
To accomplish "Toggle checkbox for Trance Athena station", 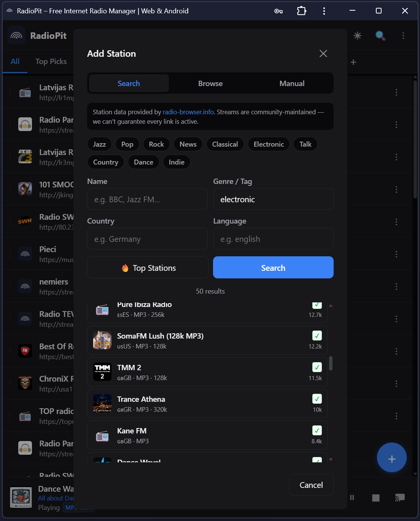I will 317,399.
